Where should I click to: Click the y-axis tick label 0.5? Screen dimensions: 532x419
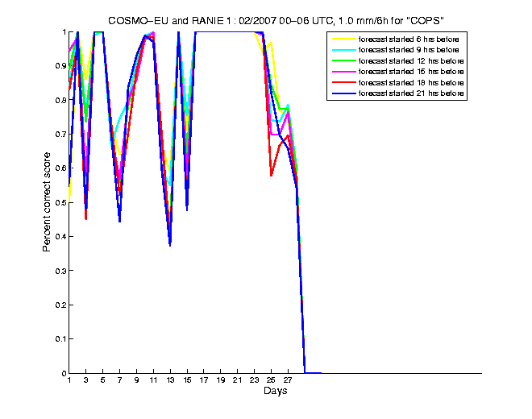(x=60, y=202)
